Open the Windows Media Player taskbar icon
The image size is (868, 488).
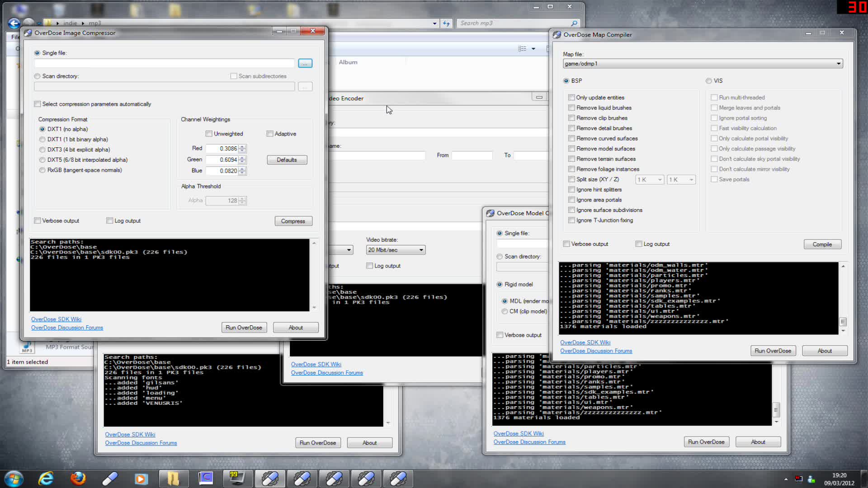coord(141,479)
